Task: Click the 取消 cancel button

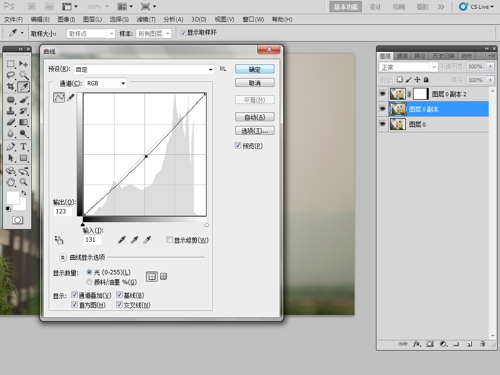Action: [255, 83]
